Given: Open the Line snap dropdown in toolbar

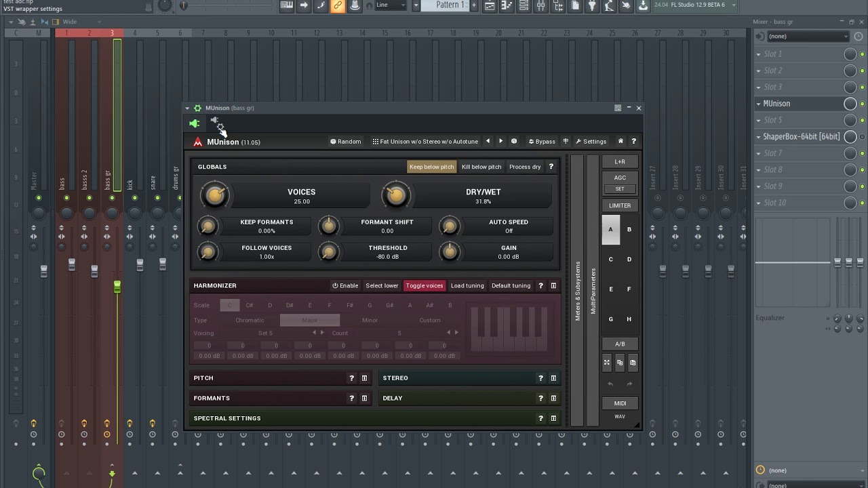Looking at the screenshot, I should click(391, 5).
